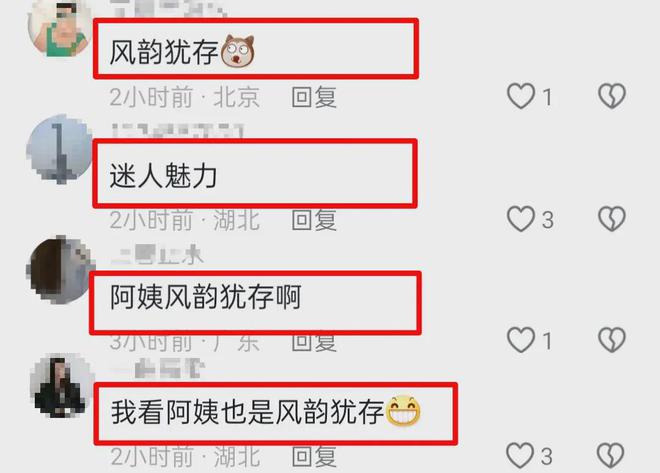Tap broken heart on 迷人魅力 comment

(612, 219)
